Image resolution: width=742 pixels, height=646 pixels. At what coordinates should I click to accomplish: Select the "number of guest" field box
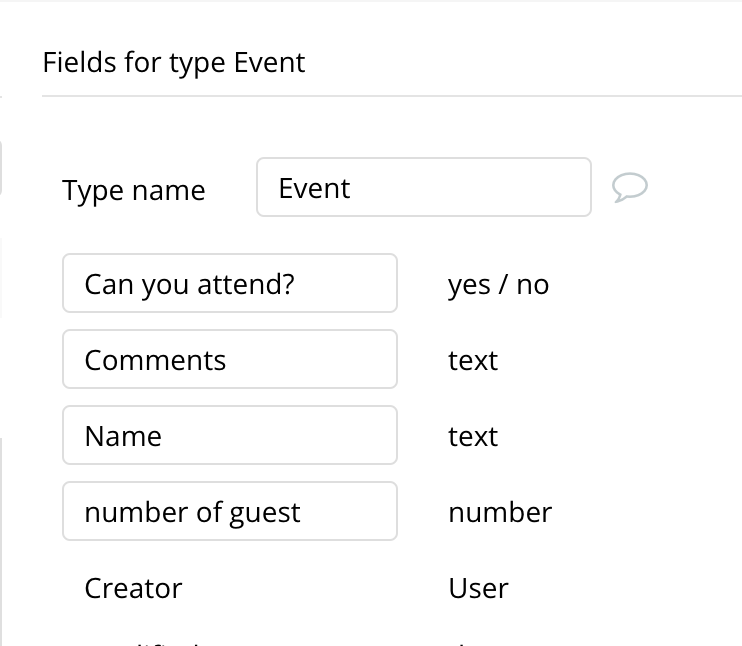tap(230, 512)
